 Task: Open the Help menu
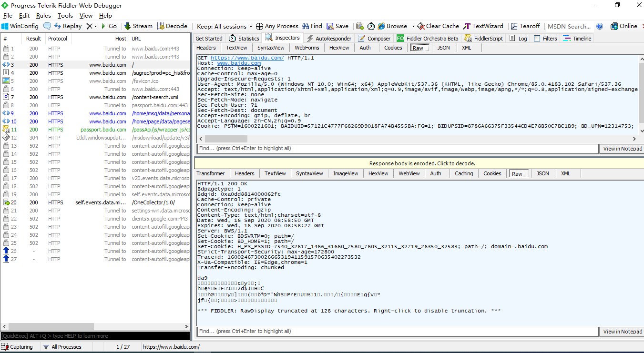pos(105,16)
